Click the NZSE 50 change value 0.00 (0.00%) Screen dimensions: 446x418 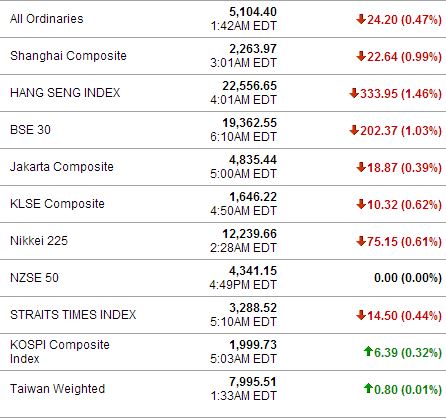click(x=408, y=278)
